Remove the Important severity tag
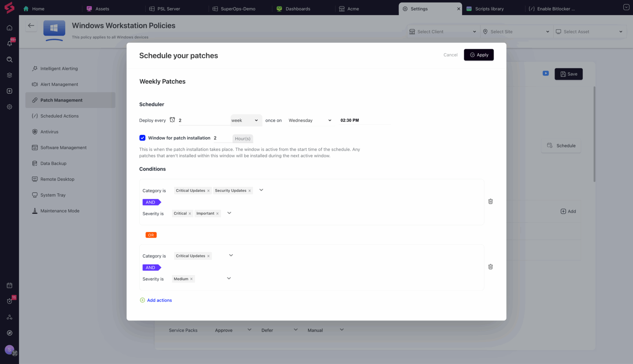The height and width of the screenshot is (364, 633). [217, 214]
